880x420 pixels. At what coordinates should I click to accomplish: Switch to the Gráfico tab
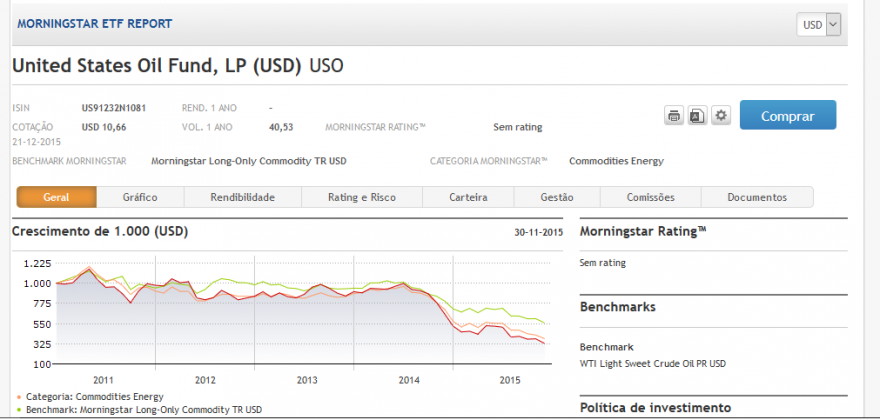click(x=140, y=197)
